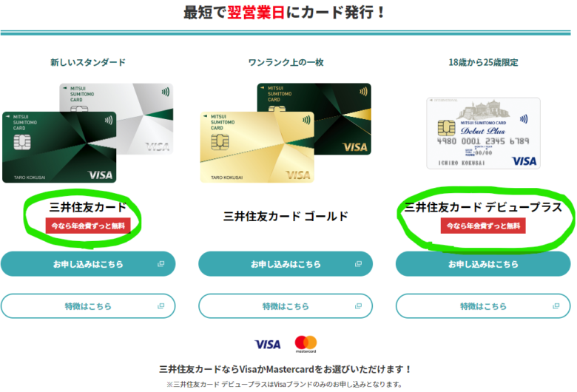This screenshot has height=392, width=577.
Task: Apply for the standard 三井住友カード
Action: pyautogui.click(x=88, y=264)
